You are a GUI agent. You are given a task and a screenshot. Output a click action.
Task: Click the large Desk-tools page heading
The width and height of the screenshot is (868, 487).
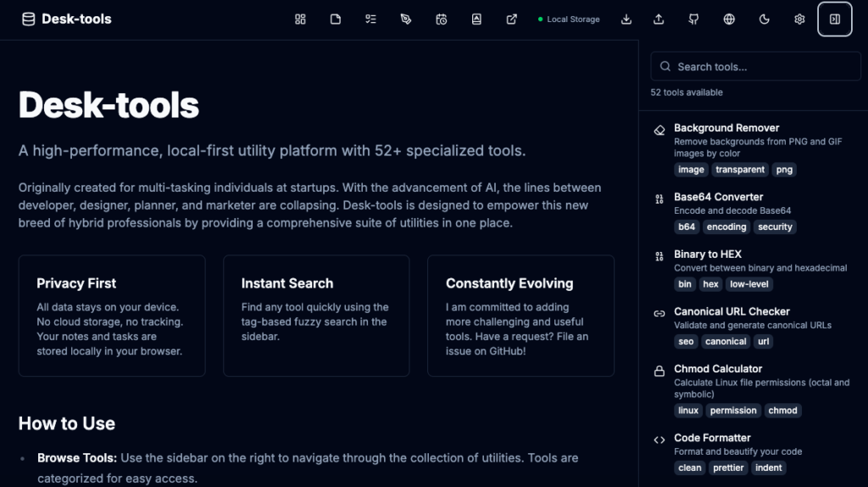point(108,105)
